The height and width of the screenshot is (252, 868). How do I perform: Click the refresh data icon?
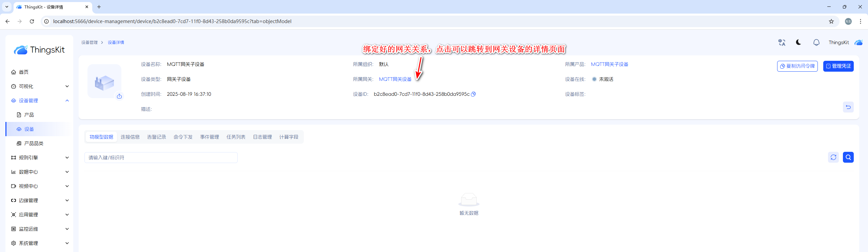833,157
